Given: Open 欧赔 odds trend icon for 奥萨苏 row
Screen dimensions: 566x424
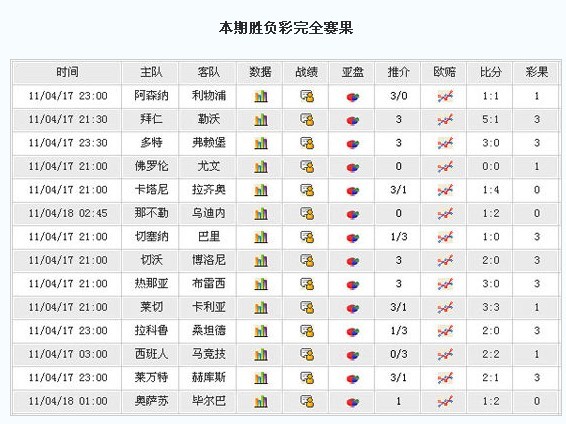Looking at the screenshot, I should tap(445, 401).
